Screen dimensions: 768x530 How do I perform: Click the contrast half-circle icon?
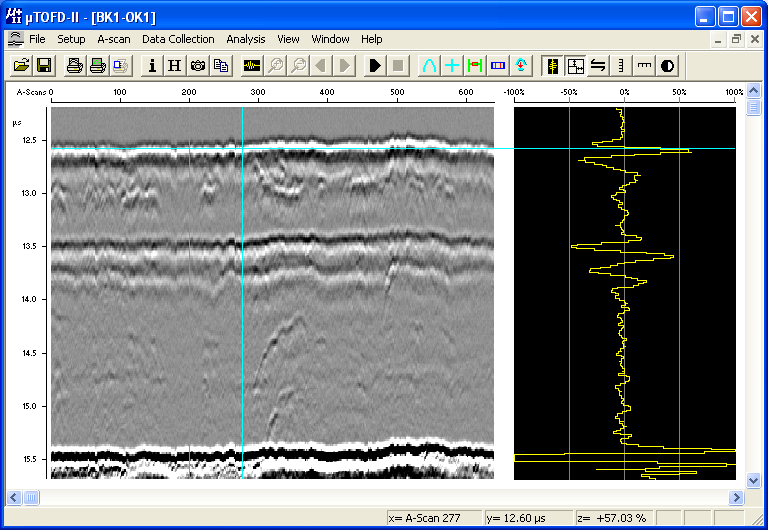(x=667, y=66)
